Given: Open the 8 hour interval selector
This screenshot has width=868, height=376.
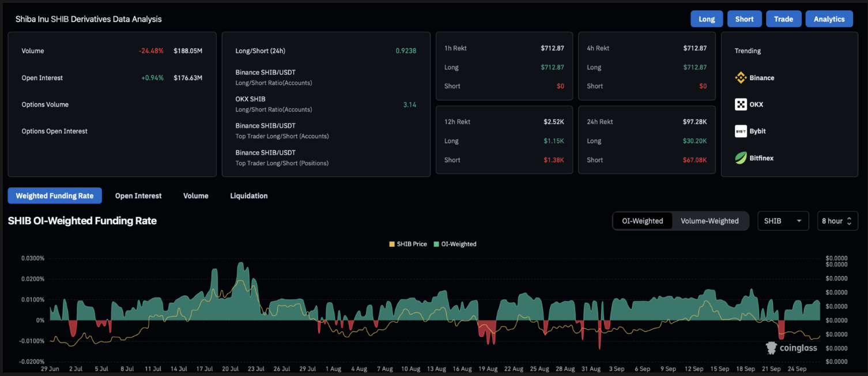Looking at the screenshot, I should (x=837, y=221).
